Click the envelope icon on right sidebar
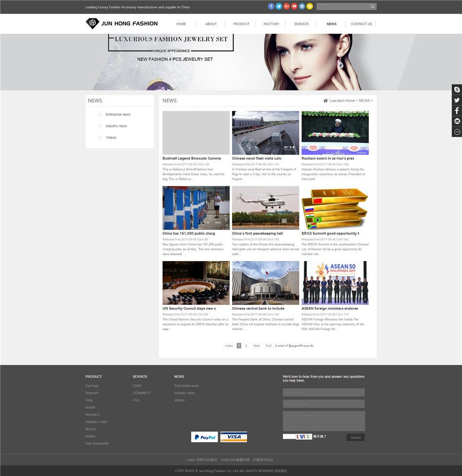The height and width of the screenshot is (476, 462). pyautogui.click(x=457, y=121)
